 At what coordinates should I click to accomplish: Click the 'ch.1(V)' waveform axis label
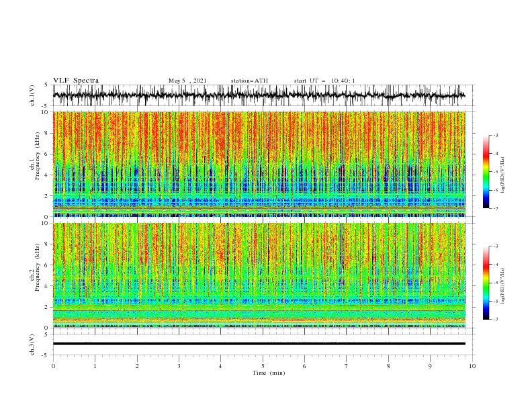pyautogui.click(x=32, y=95)
